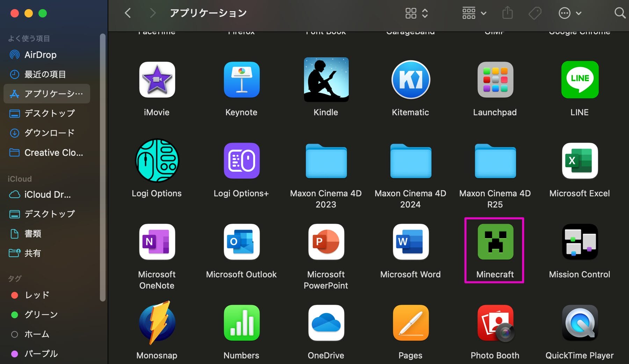Open Monosnap
The height and width of the screenshot is (364, 629).
(x=157, y=323)
